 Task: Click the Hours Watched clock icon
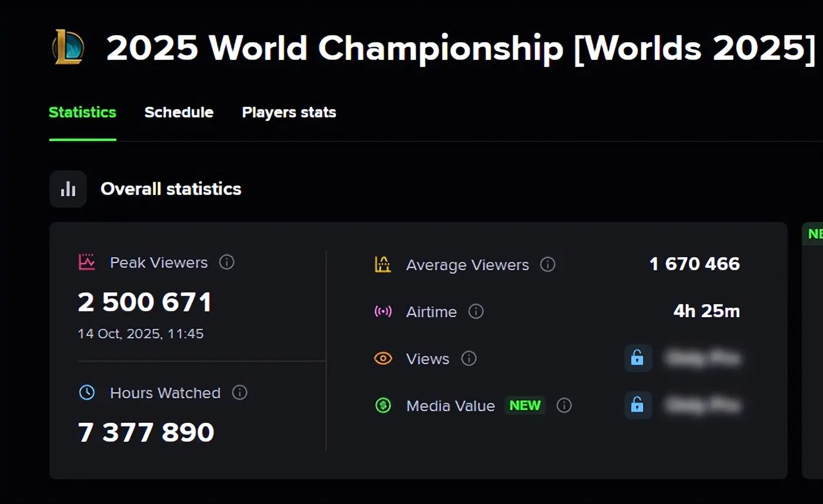[x=87, y=392]
